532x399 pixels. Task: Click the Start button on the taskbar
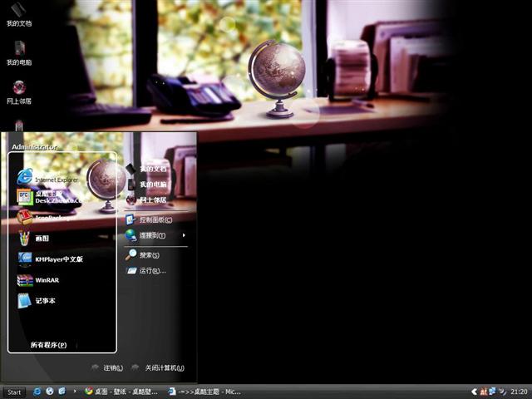pyautogui.click(x=13, y=392)
